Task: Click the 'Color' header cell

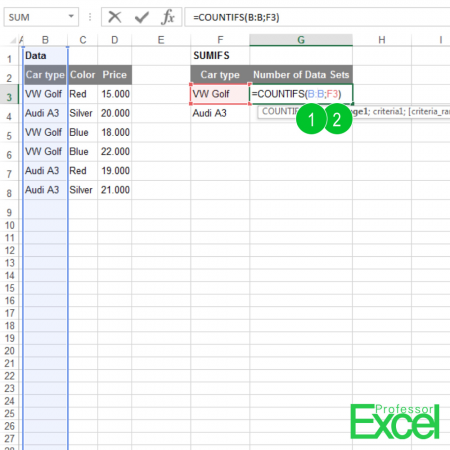Action: coord(83,75)
